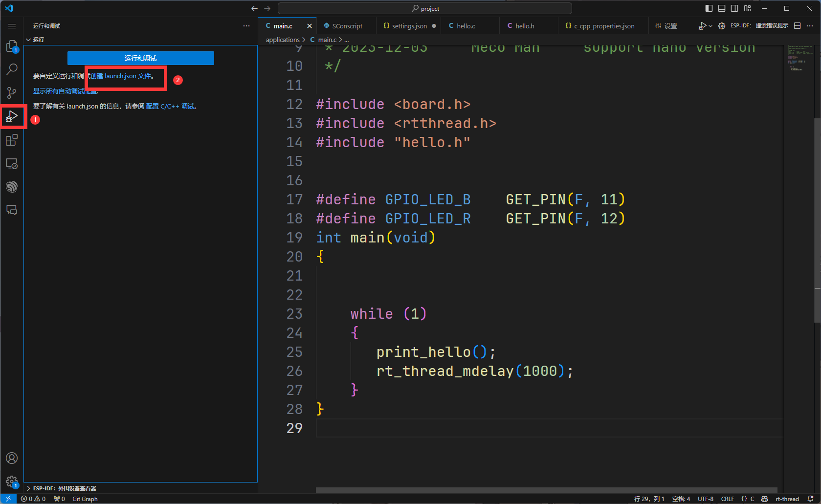The width and height of the screenshot is (821, 504).
Task: Click the debug run icon in editor toolbar
Action: pos(703,26)
